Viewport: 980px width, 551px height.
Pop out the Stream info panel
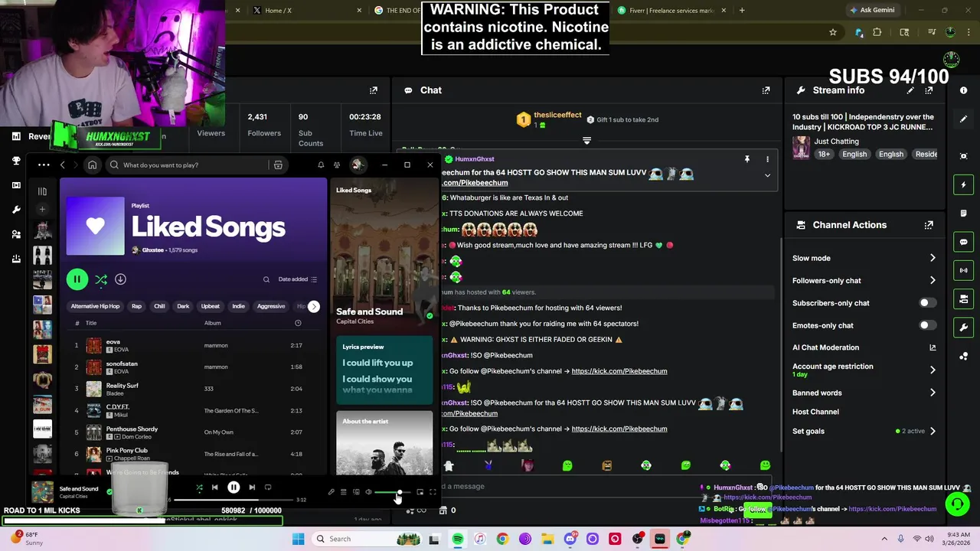[x=929, y=90]
